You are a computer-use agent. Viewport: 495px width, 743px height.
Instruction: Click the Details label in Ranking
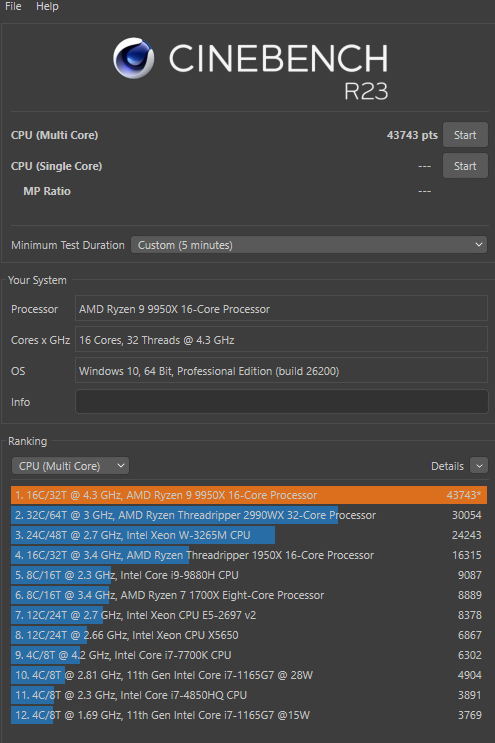[x=447, y=466]
